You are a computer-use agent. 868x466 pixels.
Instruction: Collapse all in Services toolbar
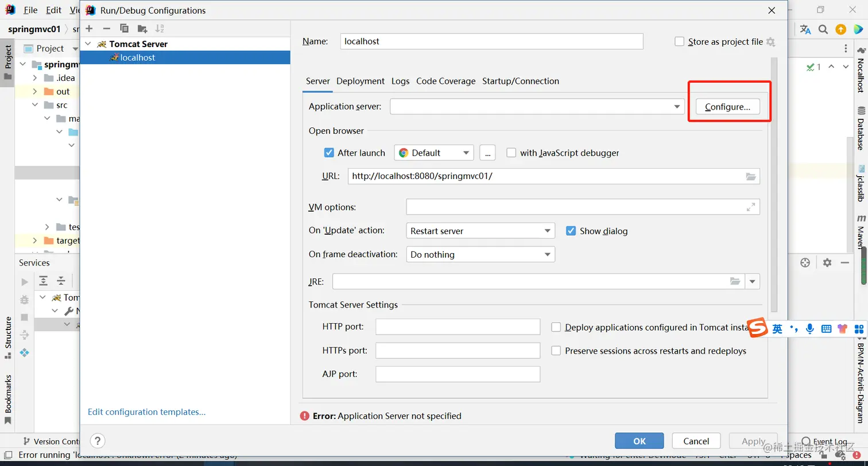click(x=61, y=281)
